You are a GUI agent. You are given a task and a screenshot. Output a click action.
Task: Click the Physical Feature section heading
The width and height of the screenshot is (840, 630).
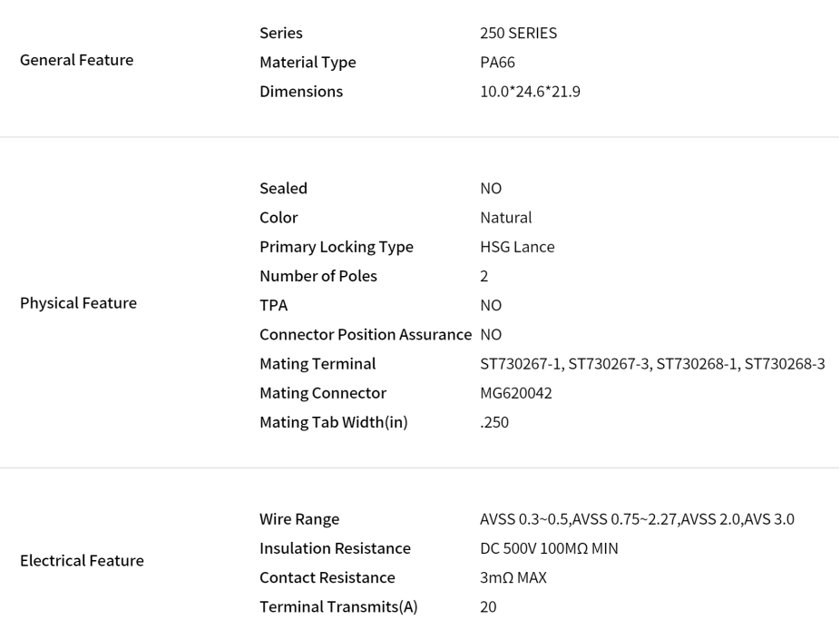78,303
